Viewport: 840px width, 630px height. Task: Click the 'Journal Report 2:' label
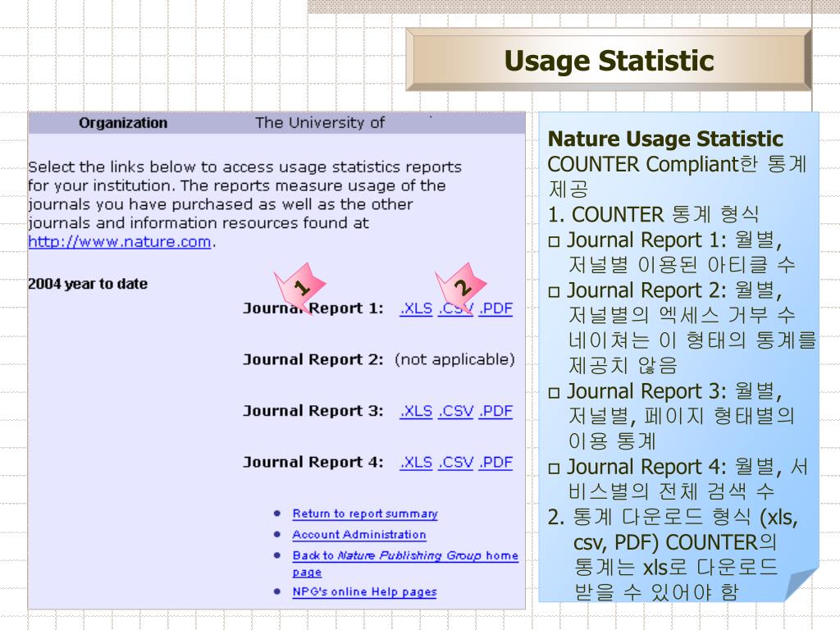(x=313, y=359)
